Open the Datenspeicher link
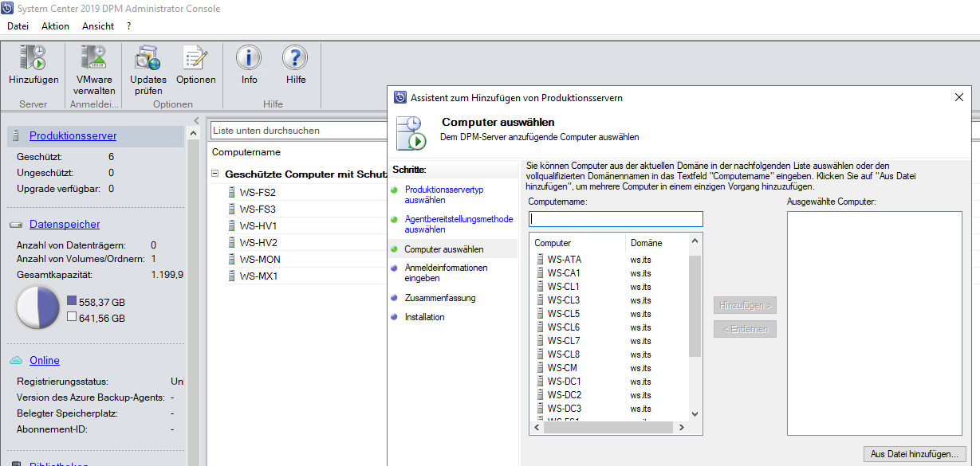 click(65, 225)
